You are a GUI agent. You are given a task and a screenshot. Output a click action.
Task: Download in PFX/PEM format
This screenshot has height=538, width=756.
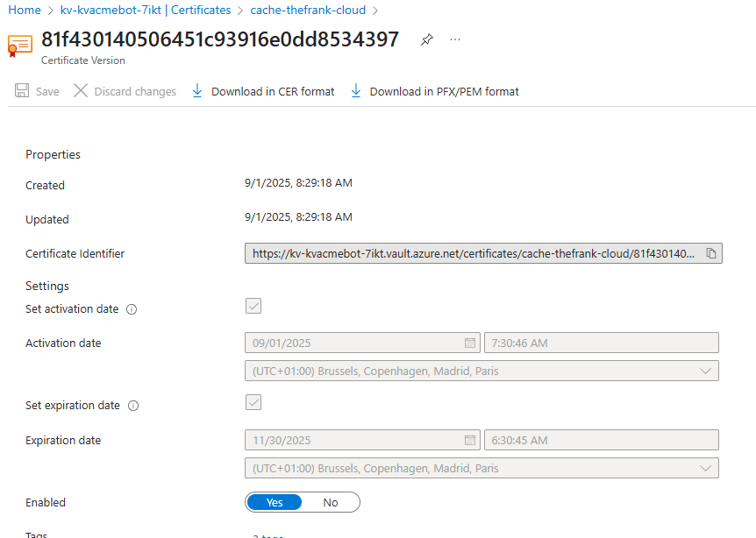tap(434, 91)
